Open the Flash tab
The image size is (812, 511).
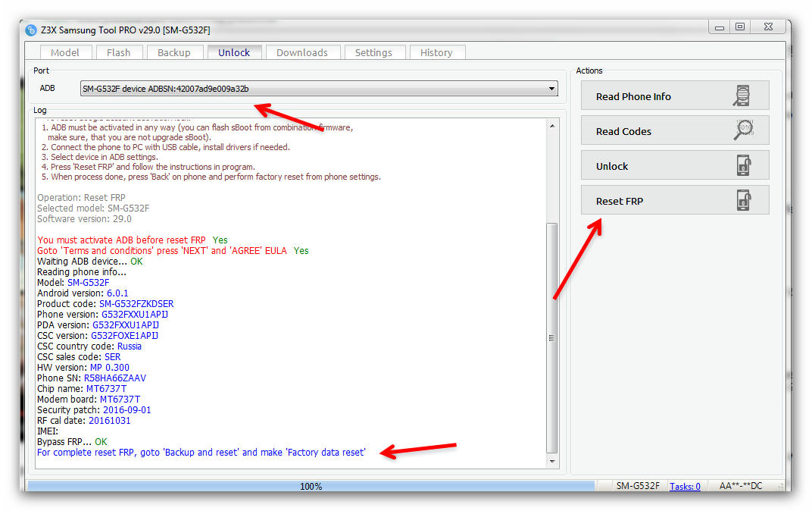pyautogui.click(x=119, y=52)
